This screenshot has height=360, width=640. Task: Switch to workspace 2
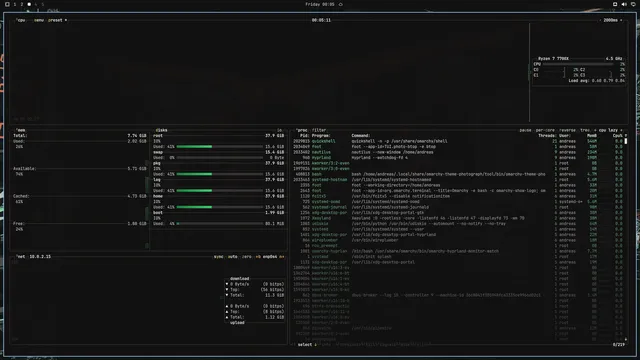22,4
